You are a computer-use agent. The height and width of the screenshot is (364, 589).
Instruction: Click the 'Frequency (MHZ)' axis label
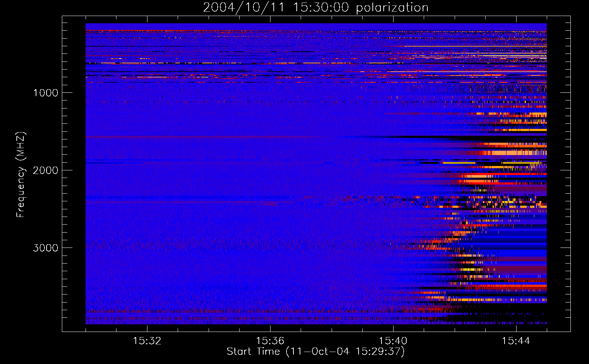(x=21, y=175)
